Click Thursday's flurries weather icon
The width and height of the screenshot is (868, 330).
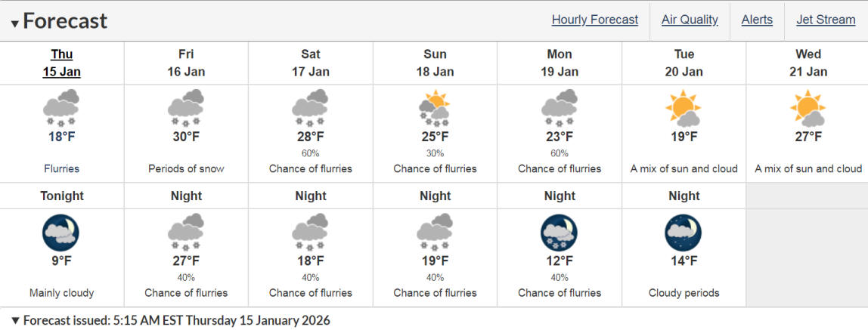61,108
